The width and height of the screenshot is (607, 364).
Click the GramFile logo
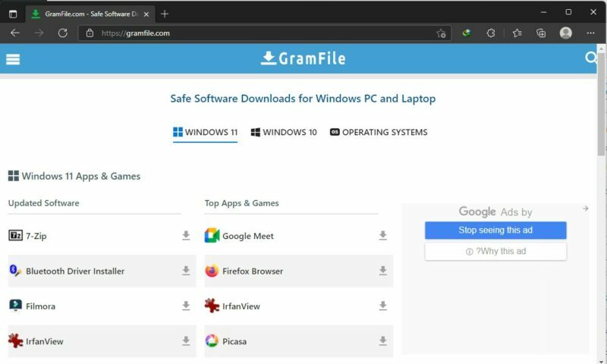[303, 58]
